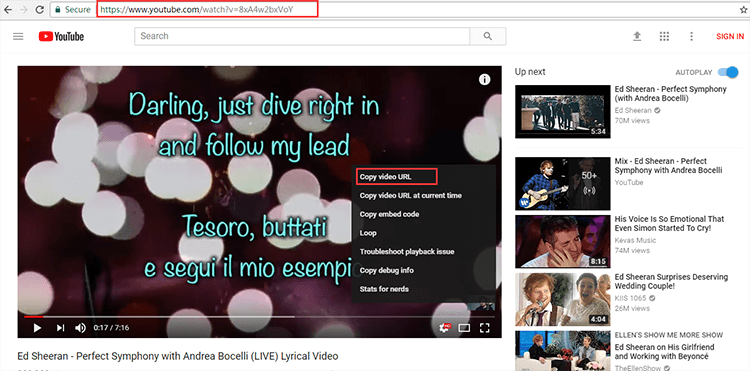The image size is (750, 371).
Task: Click the upload video icon
Action: point(637,36)
